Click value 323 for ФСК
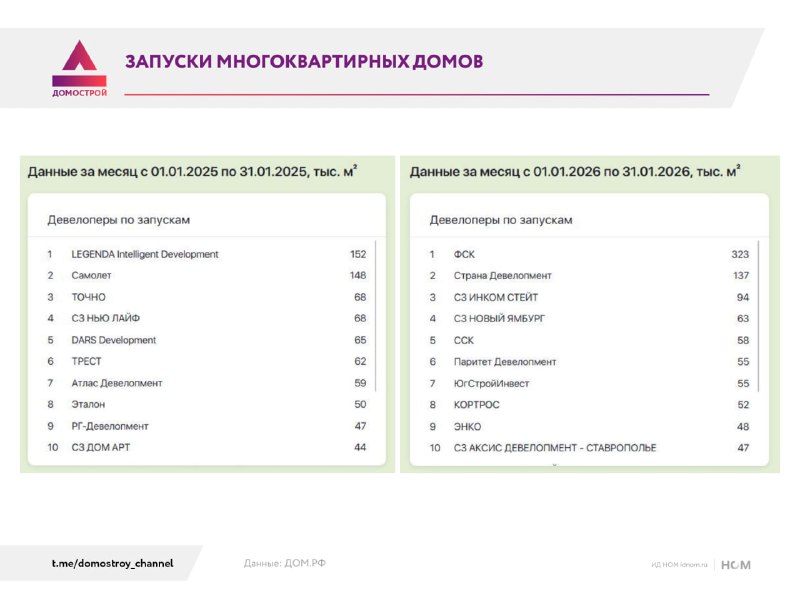 tap(740, 254)
